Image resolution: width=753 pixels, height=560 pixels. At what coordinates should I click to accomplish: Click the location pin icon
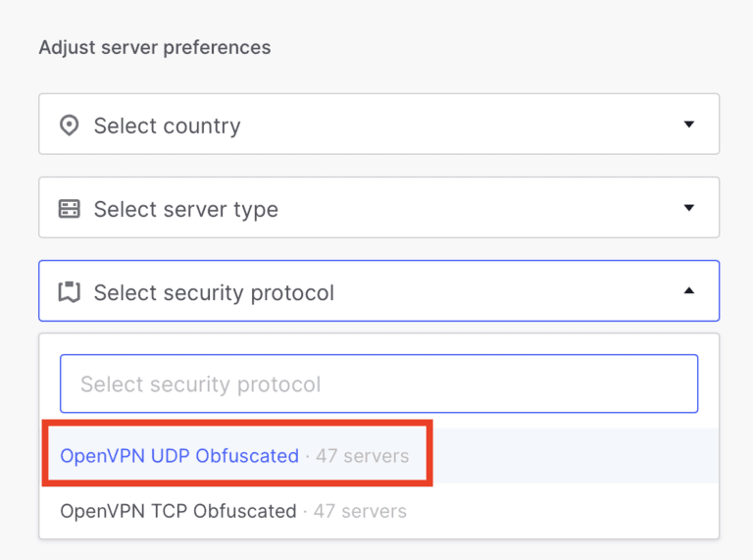[69, 126]
